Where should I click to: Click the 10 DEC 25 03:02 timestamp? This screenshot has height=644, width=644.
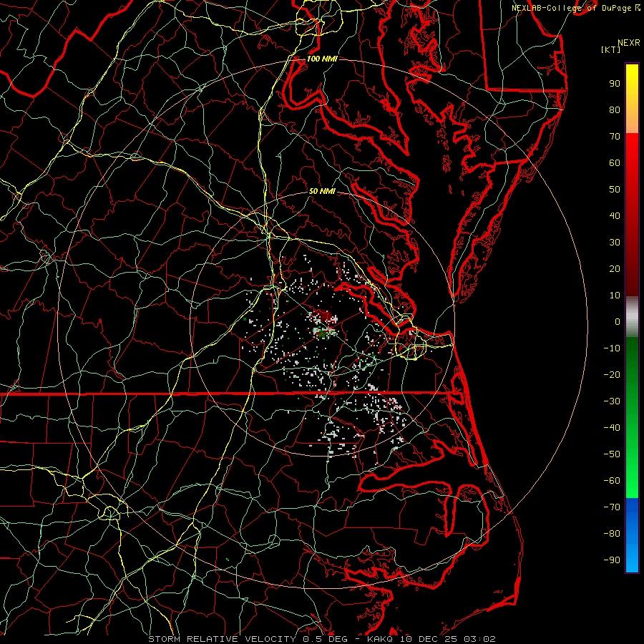(x=447, y=639)
